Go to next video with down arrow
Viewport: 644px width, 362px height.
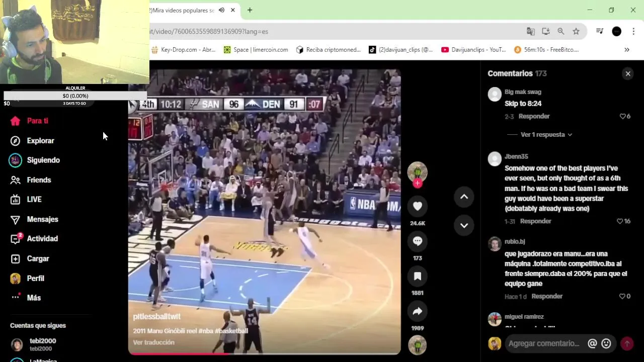464,225
